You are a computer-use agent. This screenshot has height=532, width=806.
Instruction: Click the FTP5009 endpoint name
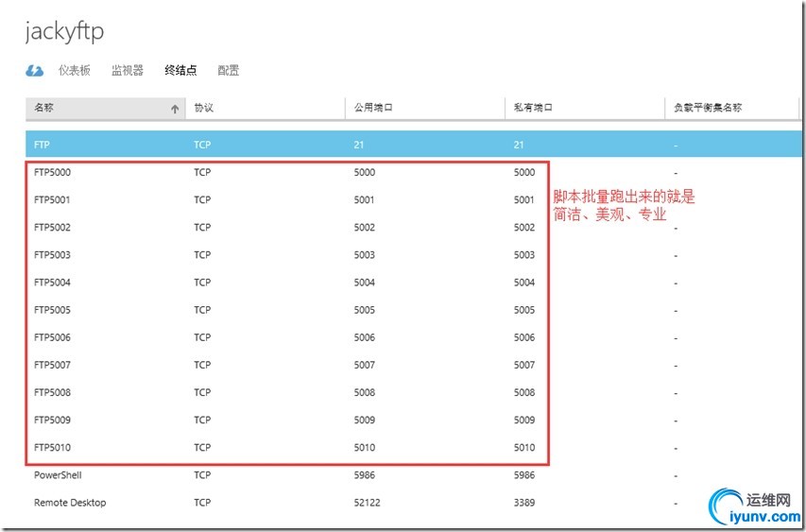pyautogui.click(x=52, y=420)
